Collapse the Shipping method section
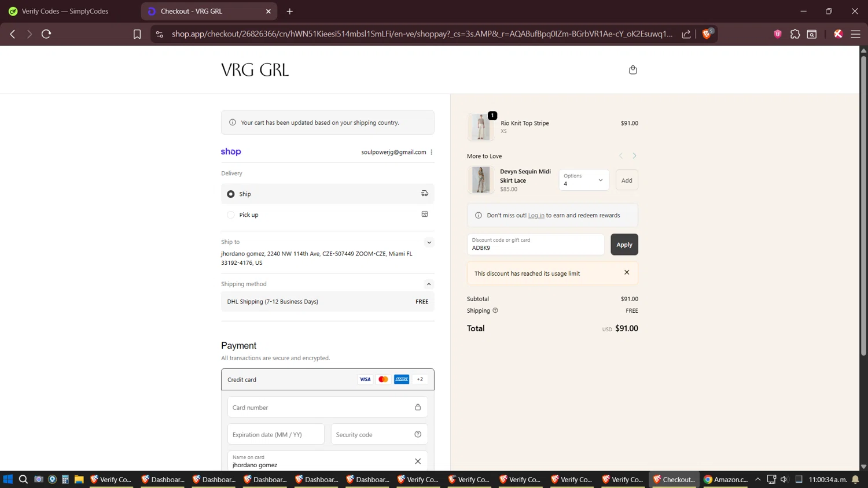 coord(429,284)
